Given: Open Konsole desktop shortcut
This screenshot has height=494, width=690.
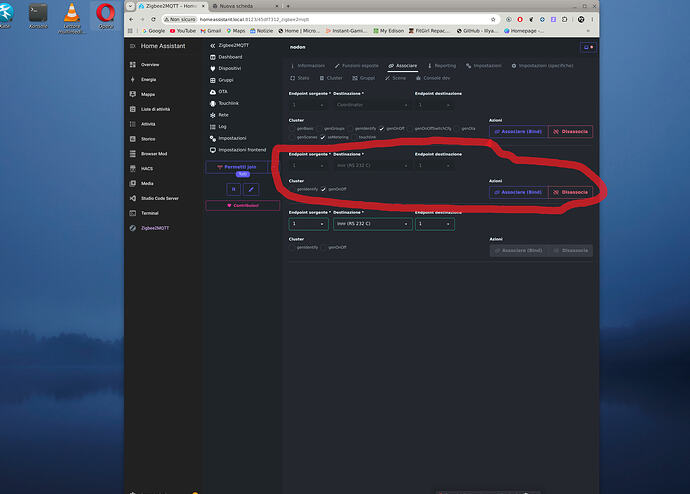Looking at the screenshot, I should pyautogui.click(x=38, y=16).
